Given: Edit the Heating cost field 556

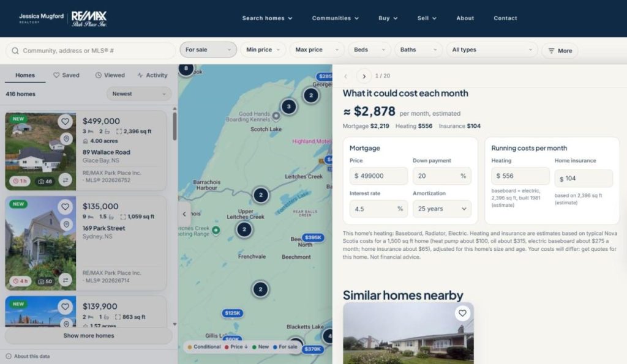Looking at the screenshot, I should click(x=520, y=176).
